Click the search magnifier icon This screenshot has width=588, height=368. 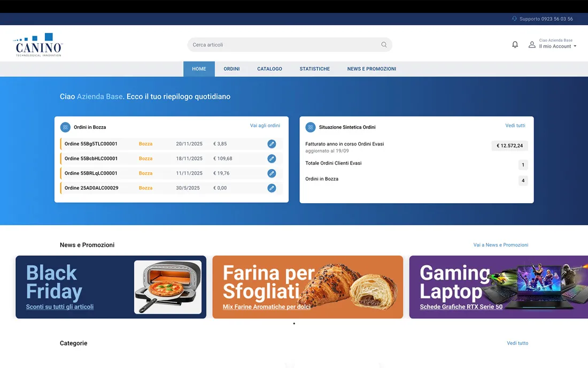[384, 45]
